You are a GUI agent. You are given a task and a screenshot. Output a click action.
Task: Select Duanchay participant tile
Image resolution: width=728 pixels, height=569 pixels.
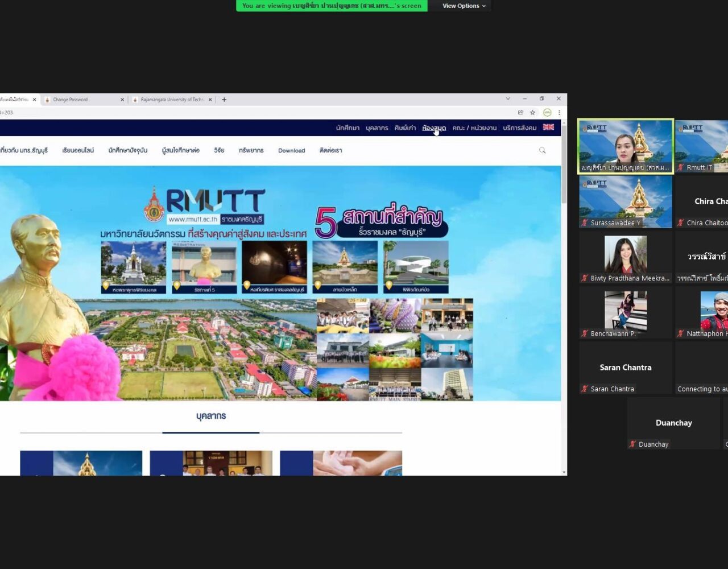674,423
